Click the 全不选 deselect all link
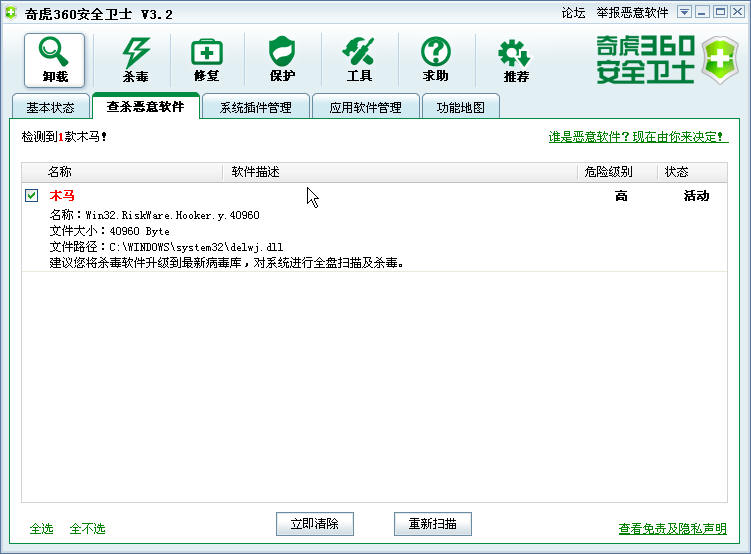This screenshot has width=751, height=554. 87,529
